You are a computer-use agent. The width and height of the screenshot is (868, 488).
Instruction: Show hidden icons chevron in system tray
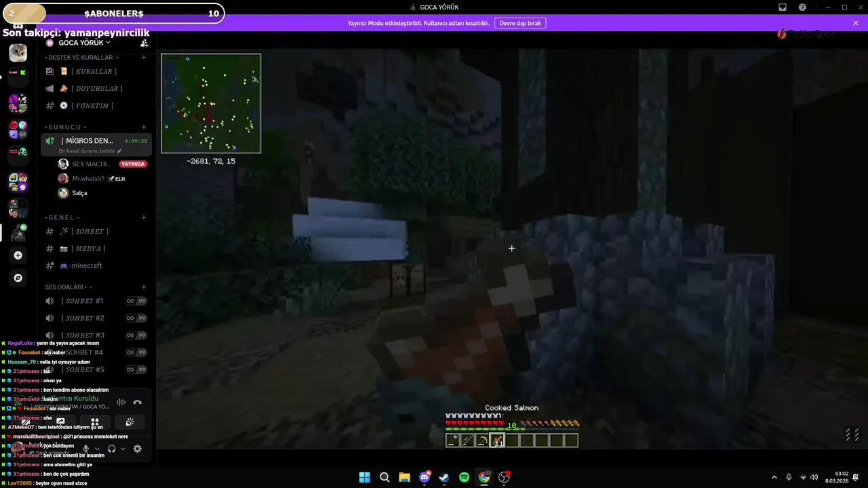click(x=774, y=477)
